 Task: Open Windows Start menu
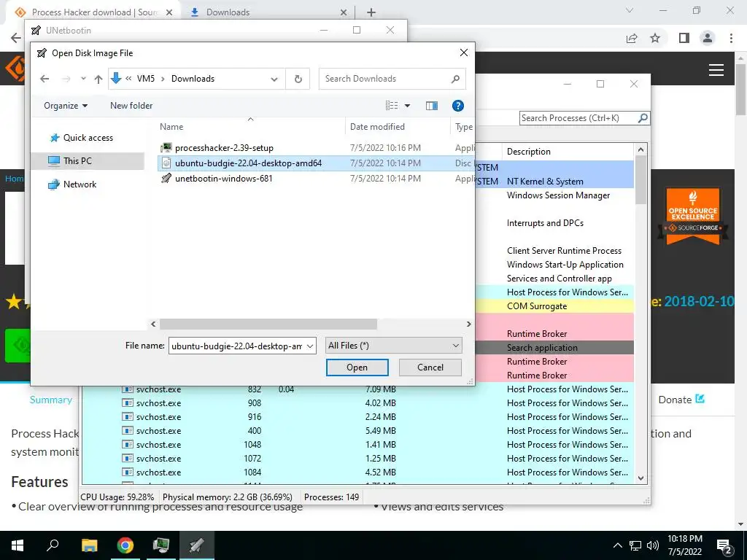18,545
